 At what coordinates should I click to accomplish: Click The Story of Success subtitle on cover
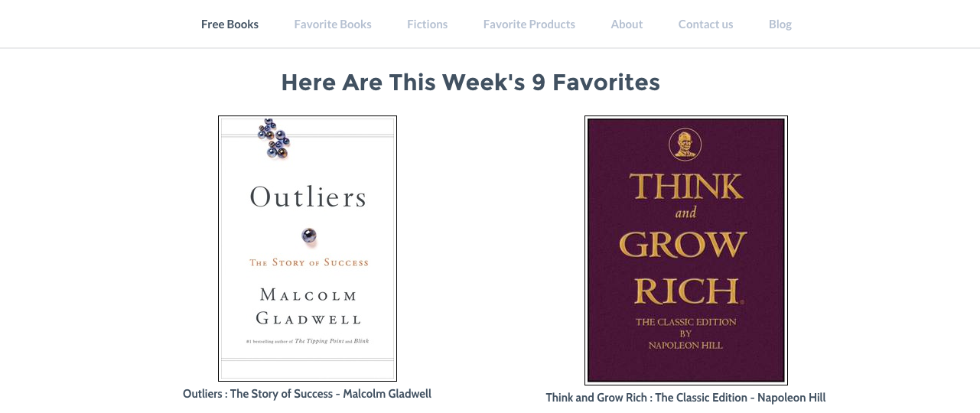click(309, 262)
